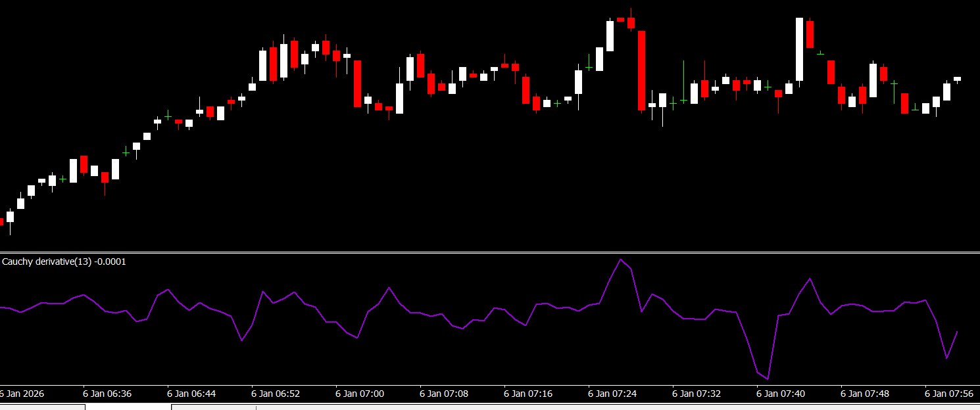
Task: Click the active white tab at the bottom
Action: pos(128,407)
